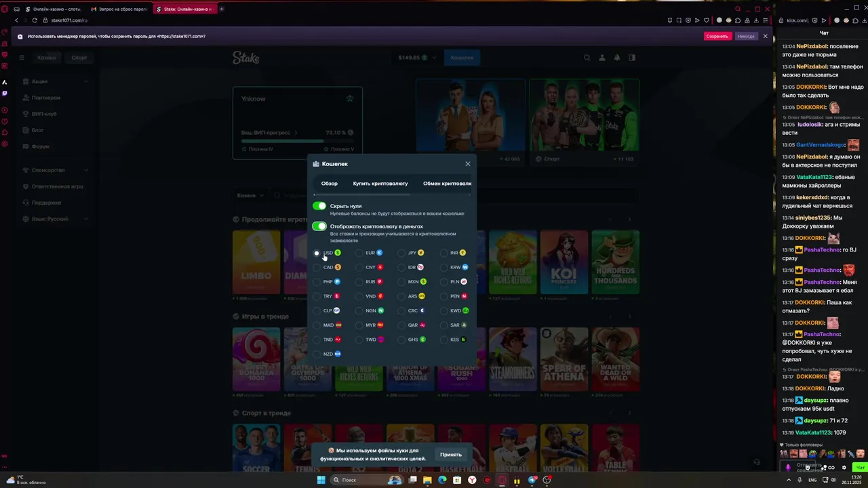Select the CAD currency radio button
This screenshot has height=488, width=868.
coord(317,267)
